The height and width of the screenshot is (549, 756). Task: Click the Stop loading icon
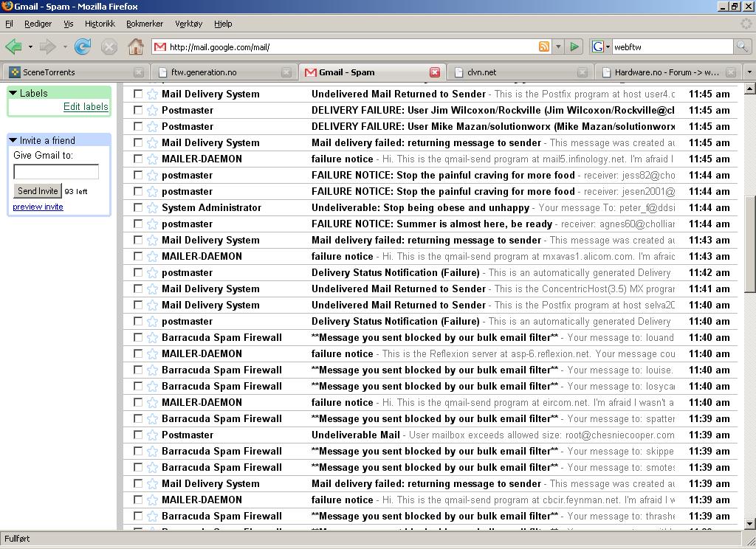[x=109, y=46]
